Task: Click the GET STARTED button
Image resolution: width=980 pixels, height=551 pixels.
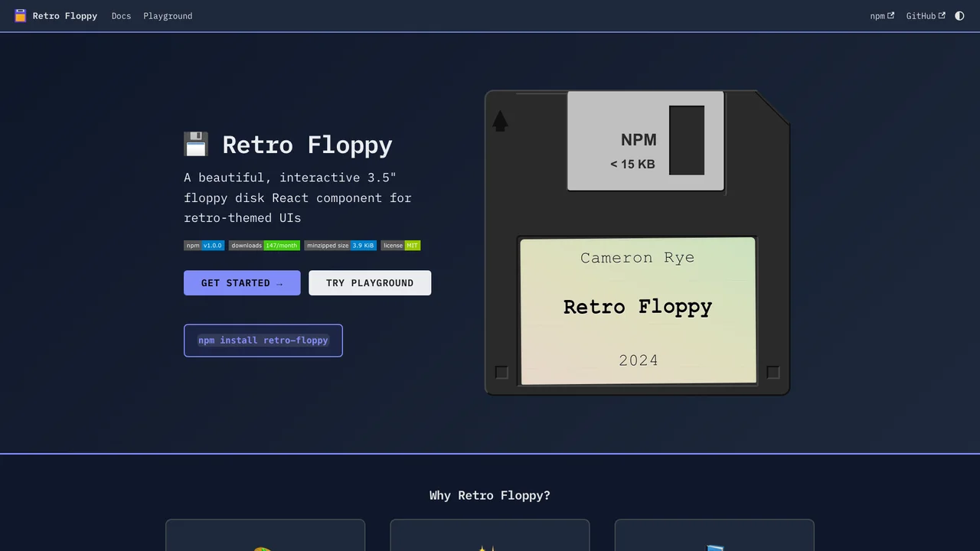Action: [x=242, y=283]
